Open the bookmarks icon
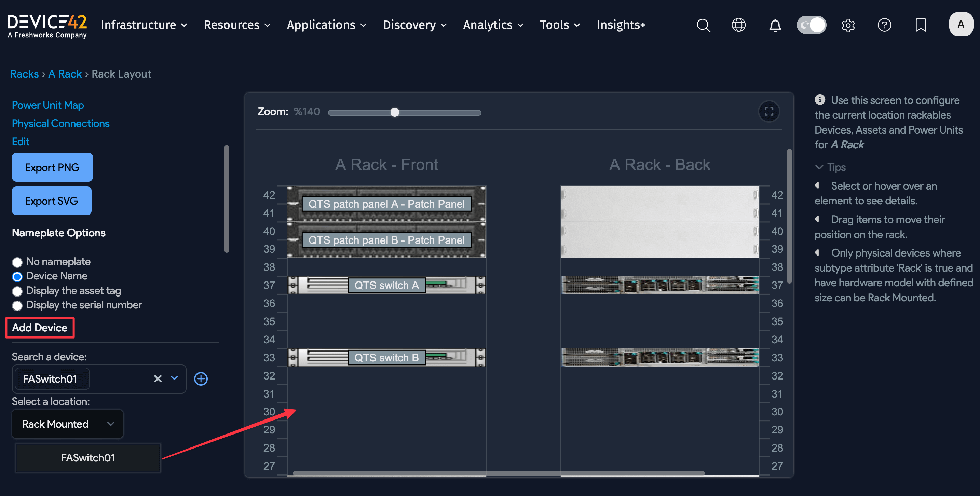The width and height of the screenshot is (980, 496). click(921, 25)
